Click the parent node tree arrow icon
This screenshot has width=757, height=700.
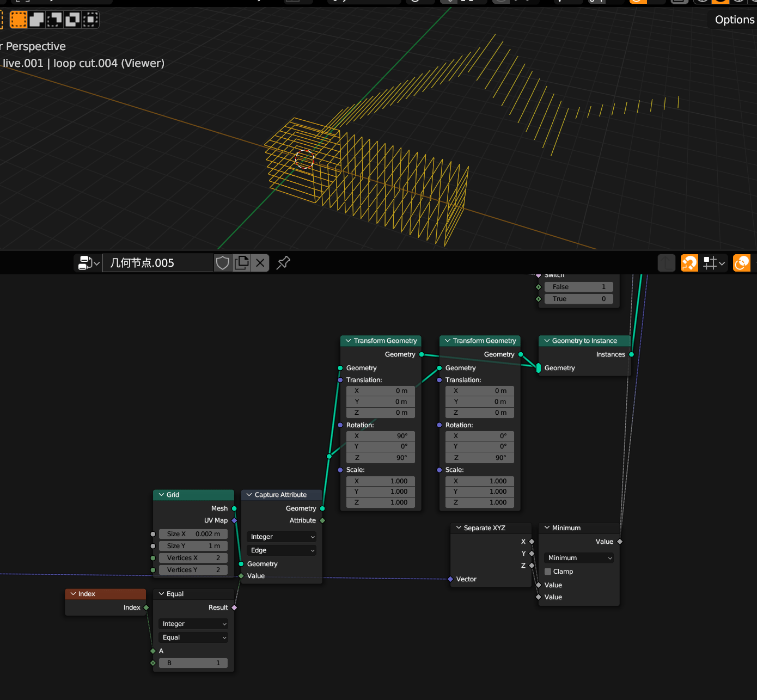pos(667,263)
